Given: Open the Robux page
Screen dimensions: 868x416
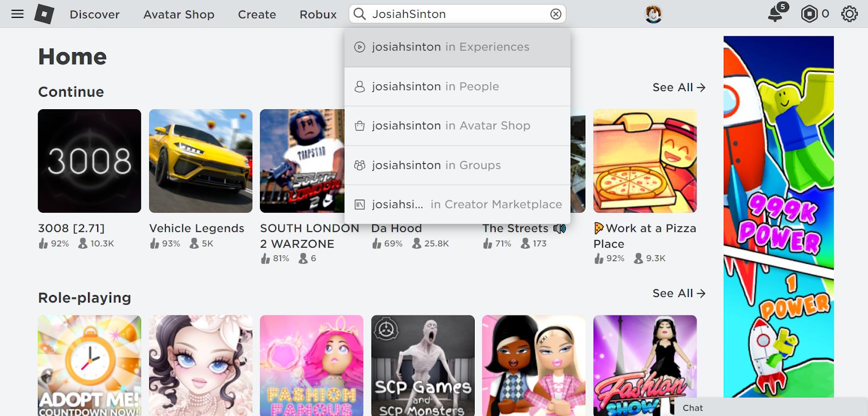Looking at the screenshot, I should 318,15.
